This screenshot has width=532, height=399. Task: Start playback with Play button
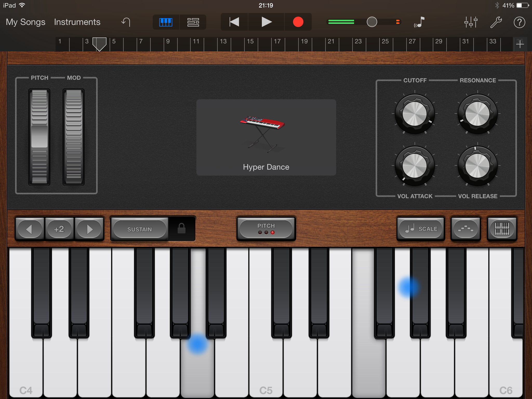click(x=266, y=22)
